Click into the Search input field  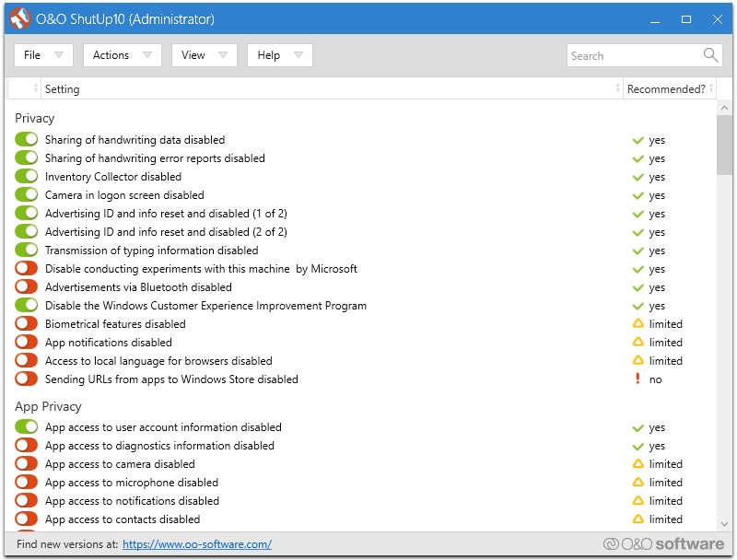tap(634, 55)
